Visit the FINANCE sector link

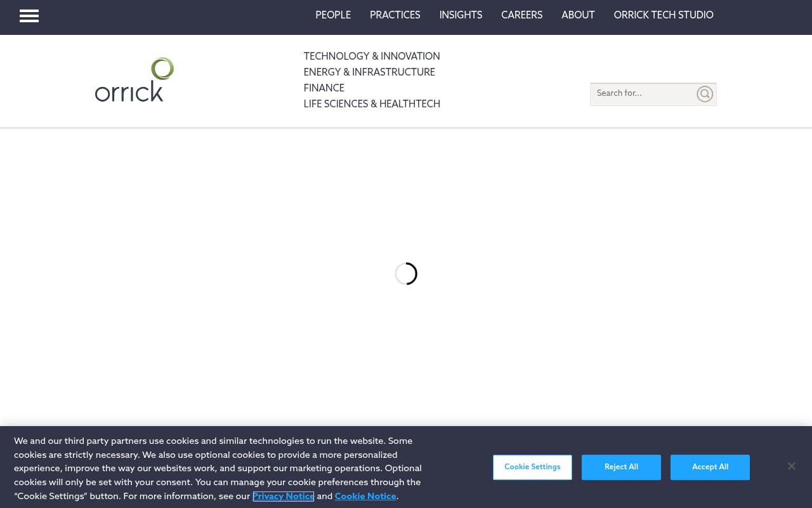(324, 88)
